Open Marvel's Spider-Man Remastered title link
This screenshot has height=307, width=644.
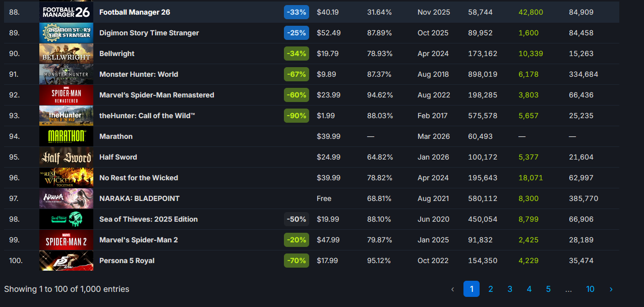157,95
